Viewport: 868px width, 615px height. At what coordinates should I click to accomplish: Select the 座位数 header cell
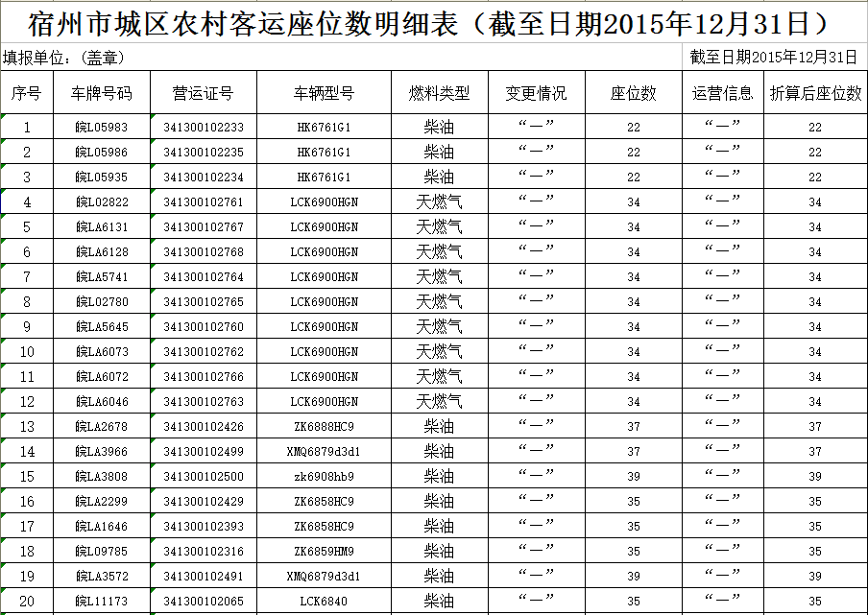634,93
